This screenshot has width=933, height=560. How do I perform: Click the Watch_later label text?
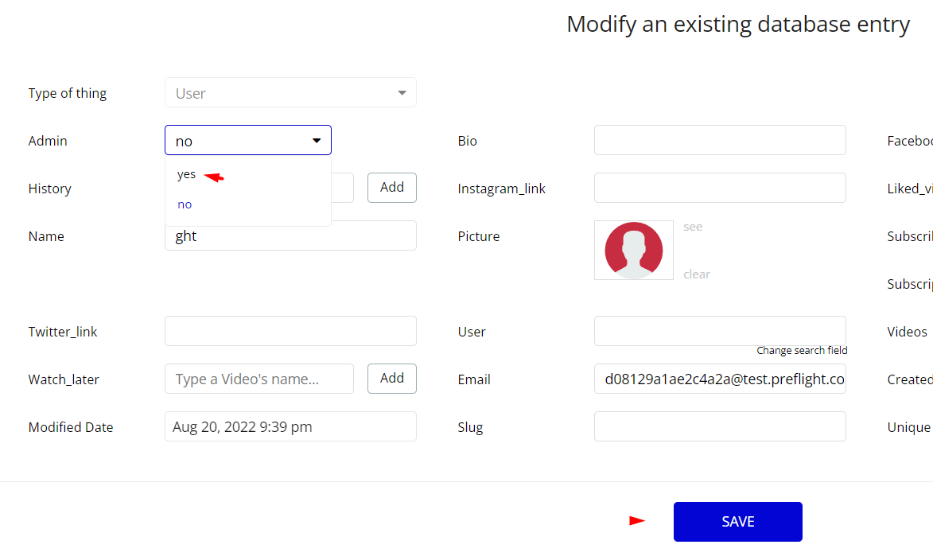[x=64, y=379]
